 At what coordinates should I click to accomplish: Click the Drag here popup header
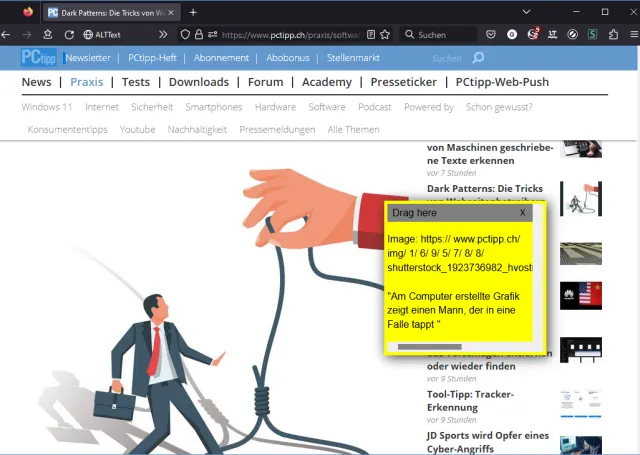tap(460, 213)
